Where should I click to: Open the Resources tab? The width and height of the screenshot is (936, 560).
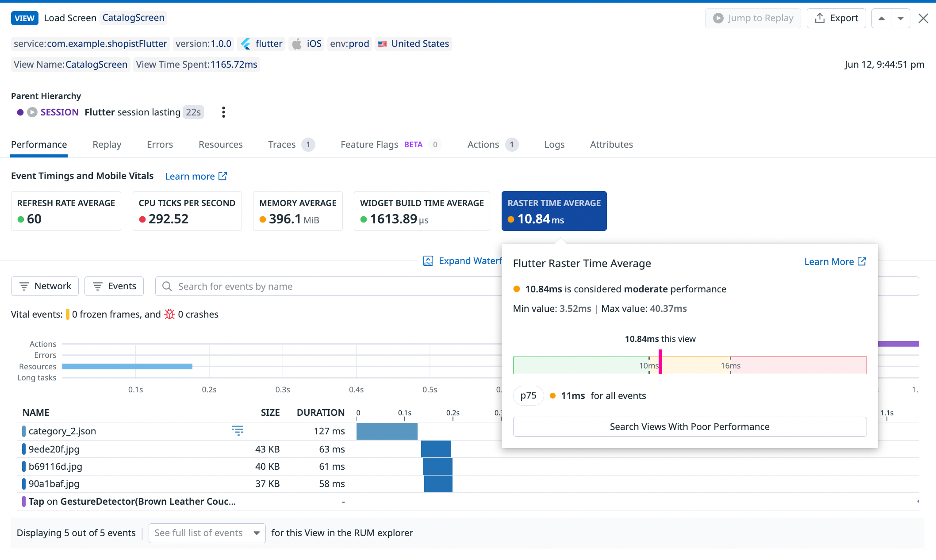pyautogui.click(x=220, y=145)
